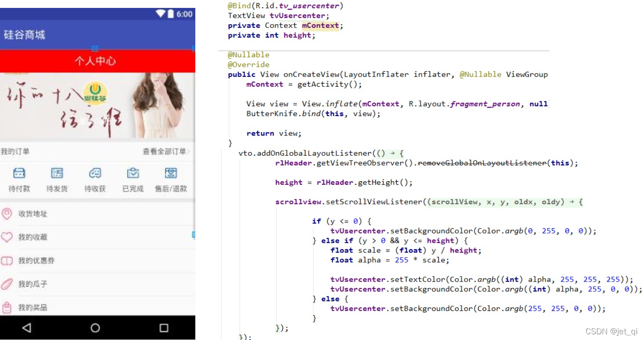
Task: Tap the heart icon for 我的收藏
Action: click(7, 237)
